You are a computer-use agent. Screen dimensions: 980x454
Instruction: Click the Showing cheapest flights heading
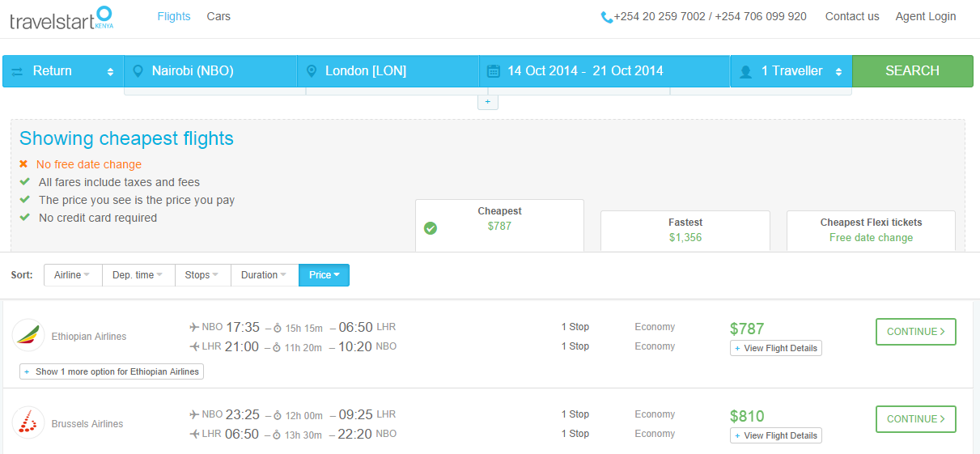[x=126, y=138]
